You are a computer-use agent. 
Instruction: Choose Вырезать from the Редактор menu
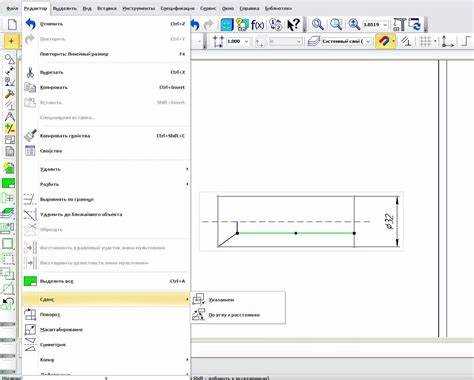pos(106,72)
